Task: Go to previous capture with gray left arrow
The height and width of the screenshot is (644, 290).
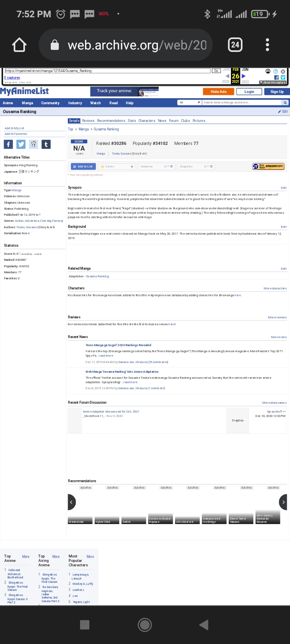Action: point(227,76)
